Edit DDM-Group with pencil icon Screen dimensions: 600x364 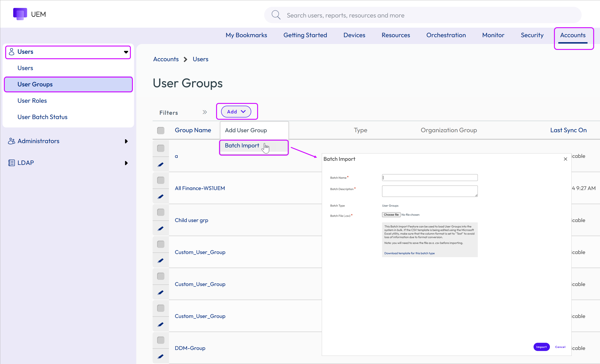click(x=161, y=357)
